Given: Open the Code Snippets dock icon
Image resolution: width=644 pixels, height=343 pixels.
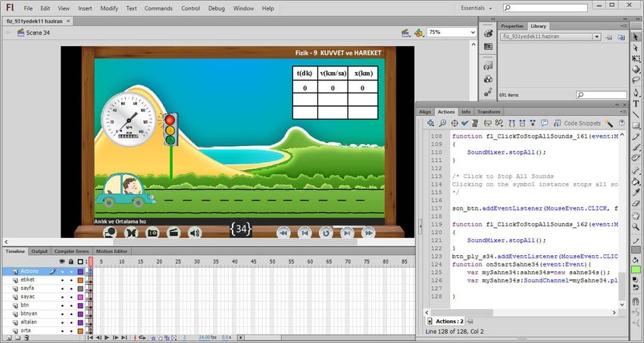Looking at the screenshot, I should [x=489, y=66].
